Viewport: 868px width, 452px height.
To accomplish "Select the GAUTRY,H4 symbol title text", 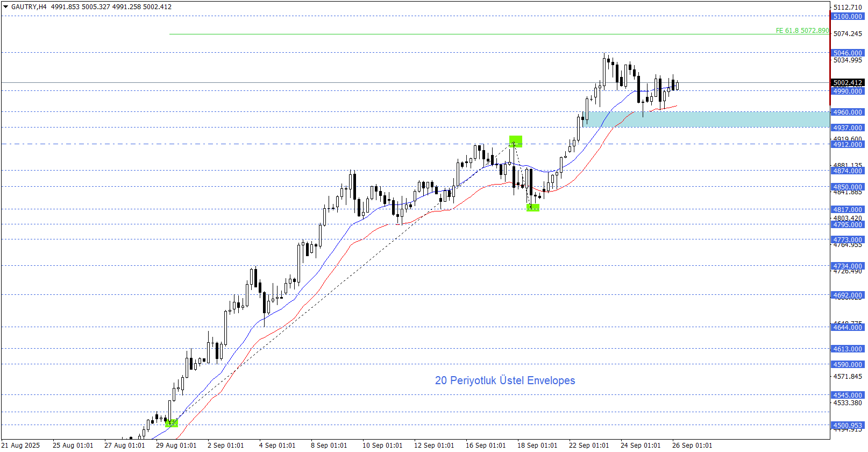I will pos(29,7).
